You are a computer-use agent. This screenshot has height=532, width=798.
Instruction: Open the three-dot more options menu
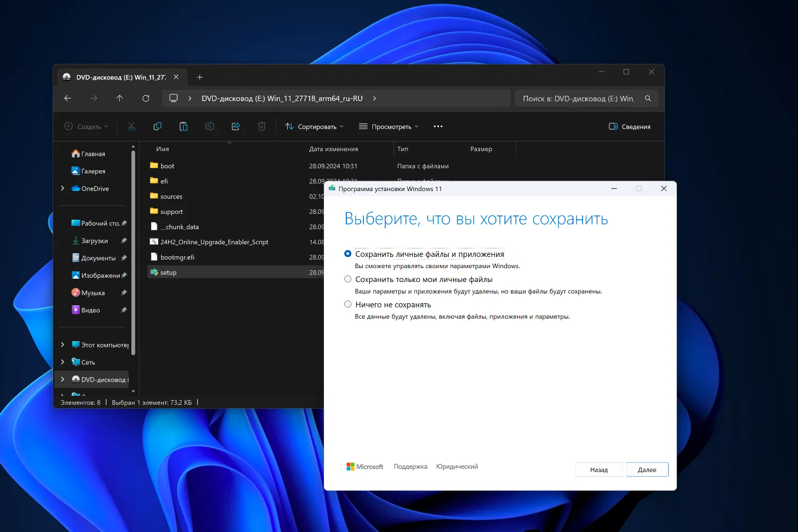pos(438,127)
